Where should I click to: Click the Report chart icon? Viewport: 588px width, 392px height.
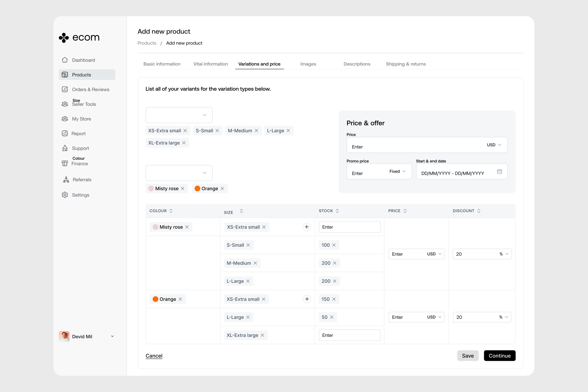point(65,134)
